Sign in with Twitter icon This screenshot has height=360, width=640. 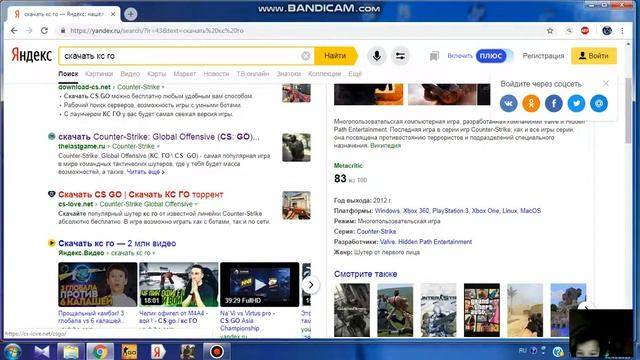click(576, 103)
